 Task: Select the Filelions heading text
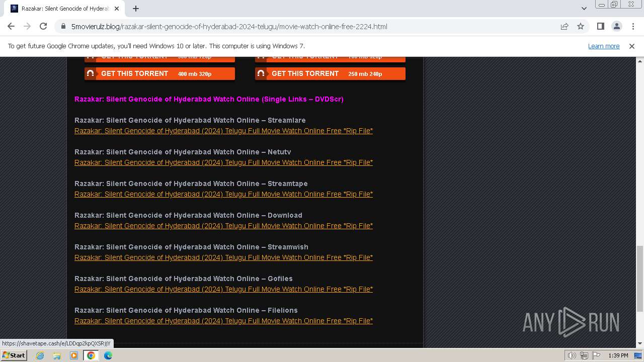pos(186,310)
